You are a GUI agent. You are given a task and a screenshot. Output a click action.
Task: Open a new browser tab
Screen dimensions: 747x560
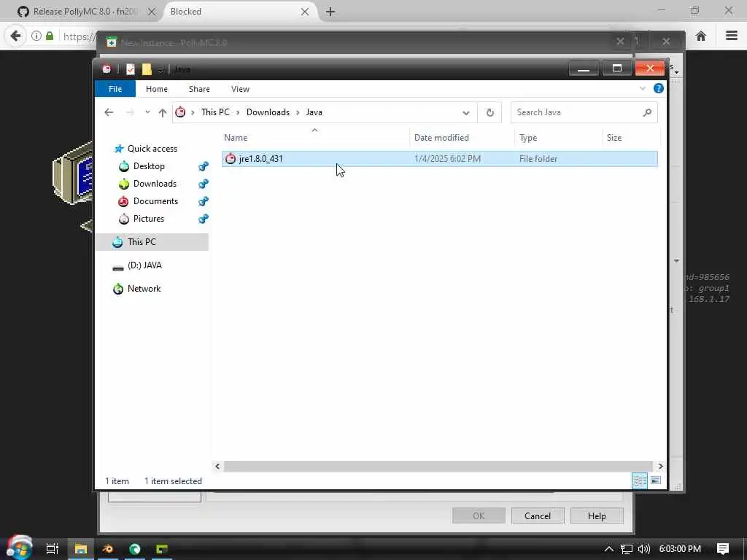(330, 12)
